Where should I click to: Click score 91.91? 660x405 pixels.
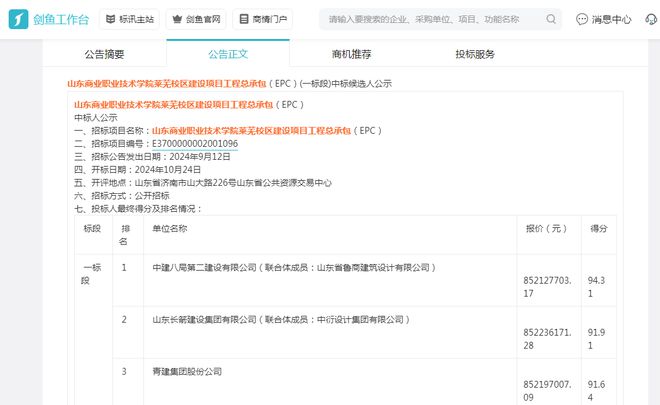coord(596,339)
